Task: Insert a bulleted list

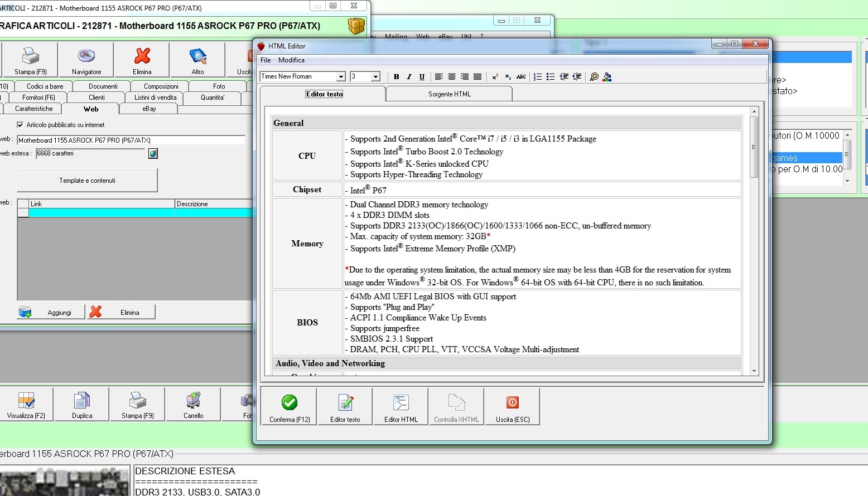Action: (x=551, y=77)
